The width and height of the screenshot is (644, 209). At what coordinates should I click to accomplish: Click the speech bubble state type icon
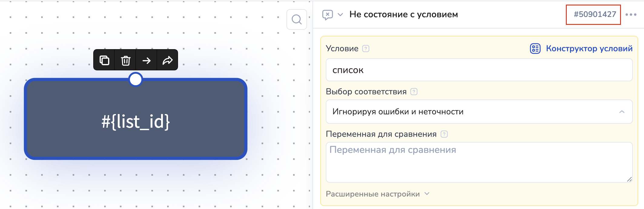[327, 15]
